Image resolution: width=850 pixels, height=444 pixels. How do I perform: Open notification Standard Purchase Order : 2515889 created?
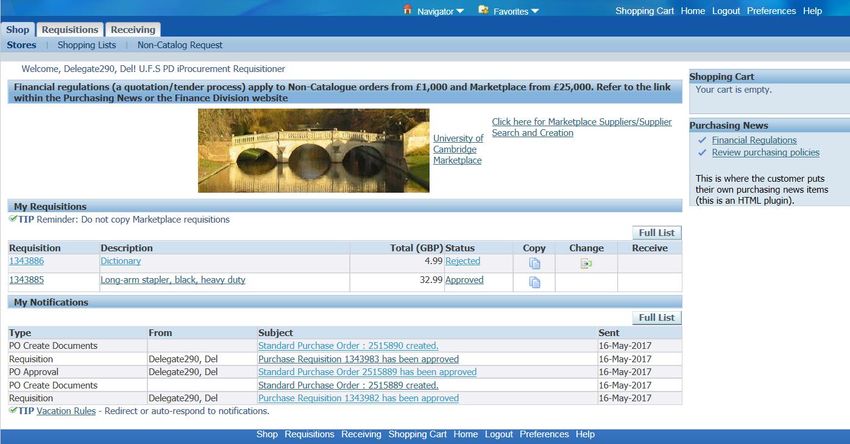tap(348, 385)
